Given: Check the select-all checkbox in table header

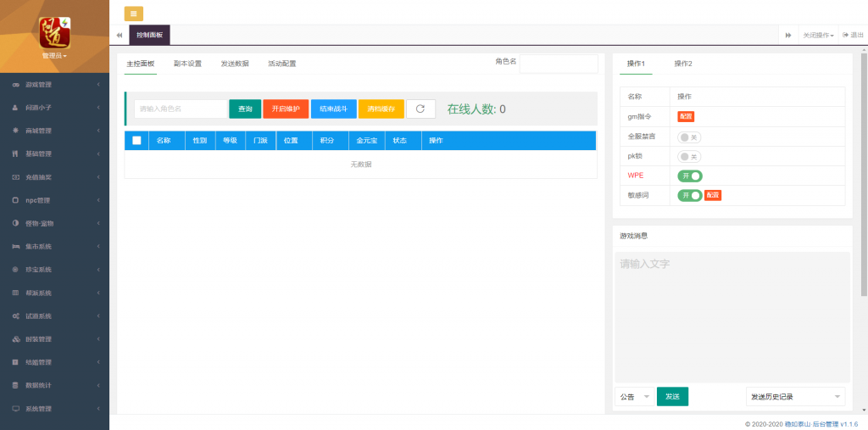Looking at the screenshot, I should tap(136, 140).
